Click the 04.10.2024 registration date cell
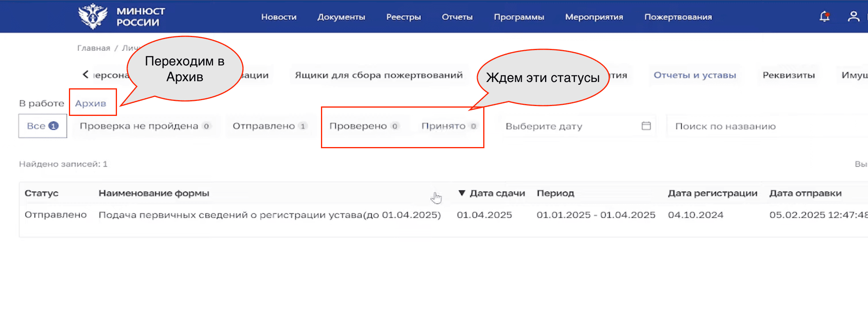 click(696, 215)
